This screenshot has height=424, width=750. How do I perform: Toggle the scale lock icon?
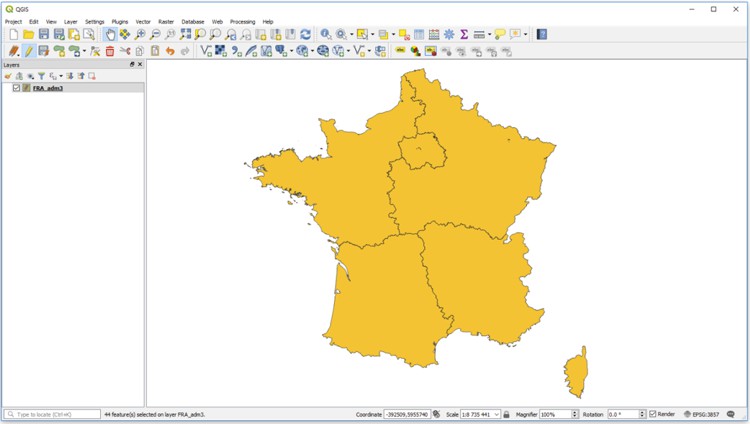coord(507,414)
